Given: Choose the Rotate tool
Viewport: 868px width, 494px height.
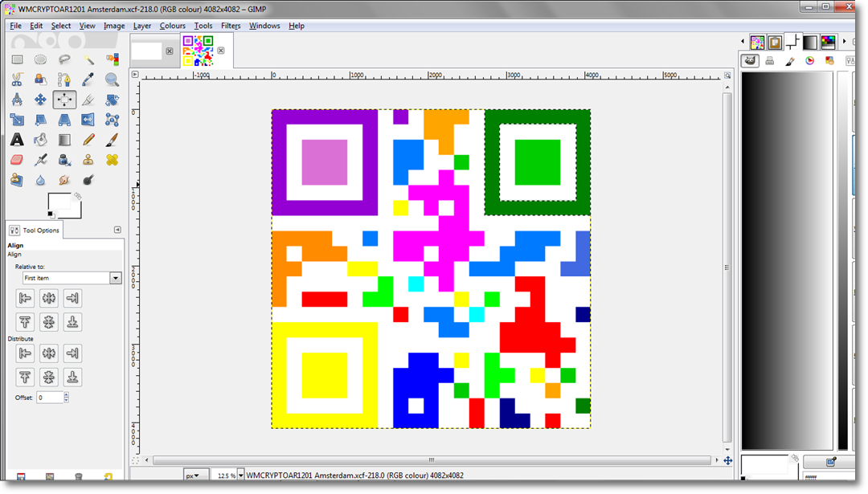Looking at the screenshot, I should click(112, 100).
